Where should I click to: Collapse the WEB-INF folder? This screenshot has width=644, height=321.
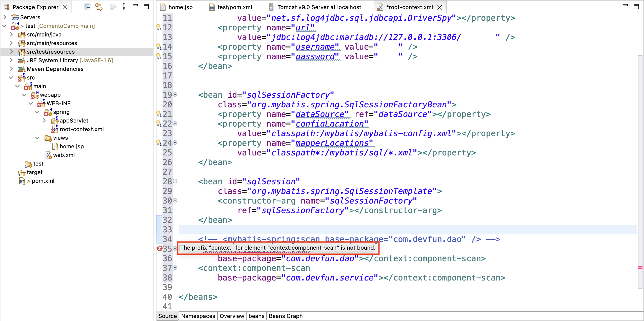click(31, 104)
